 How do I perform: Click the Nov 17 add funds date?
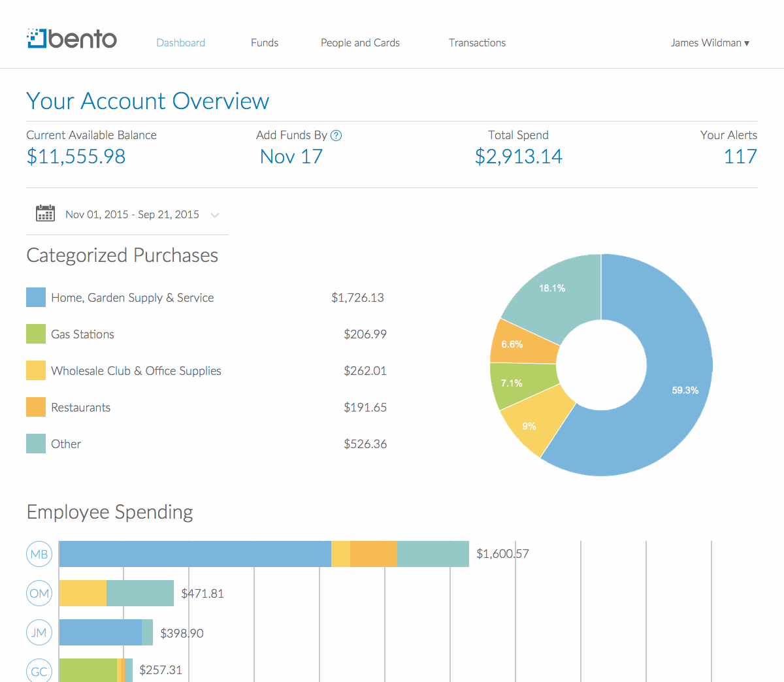[x=291, y=157]
